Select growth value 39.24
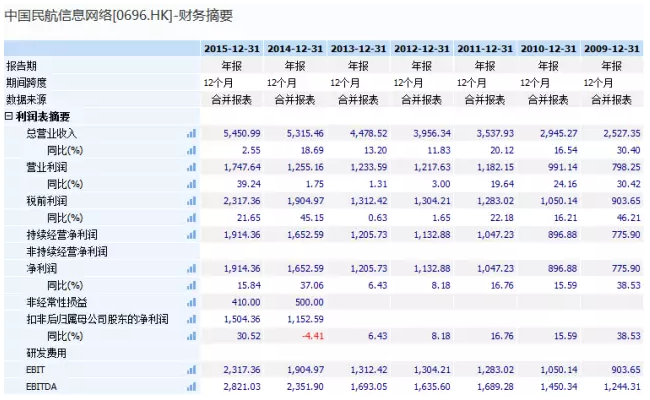Image resolution: width=650 pixels, height=400 pixels. pos(249,184)
